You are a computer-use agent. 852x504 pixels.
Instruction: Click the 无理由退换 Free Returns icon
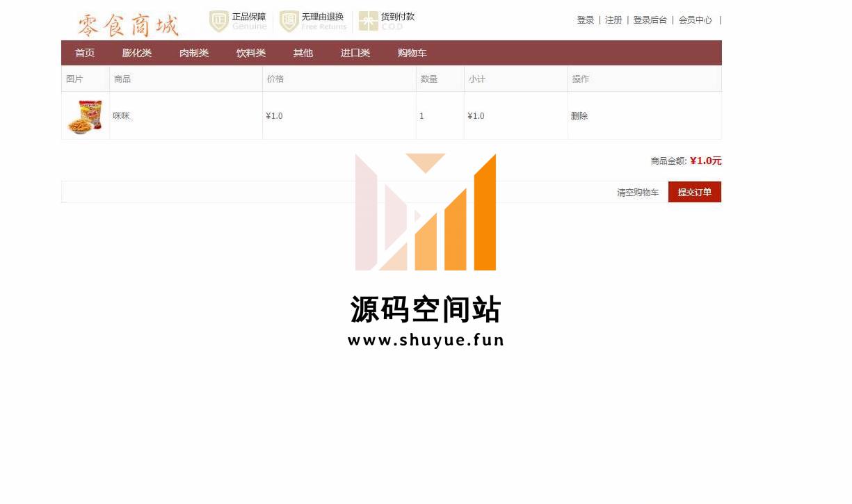[x=289, y=22]
